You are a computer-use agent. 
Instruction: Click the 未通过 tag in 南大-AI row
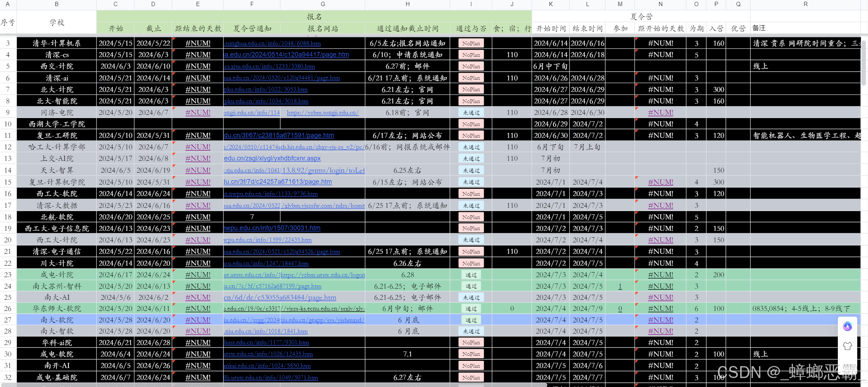click(471, 298)
